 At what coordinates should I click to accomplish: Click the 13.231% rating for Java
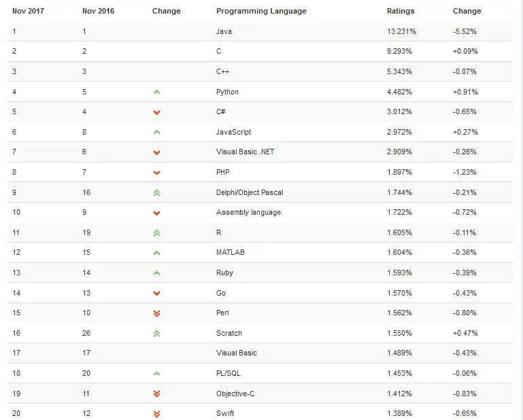(401, 31)
